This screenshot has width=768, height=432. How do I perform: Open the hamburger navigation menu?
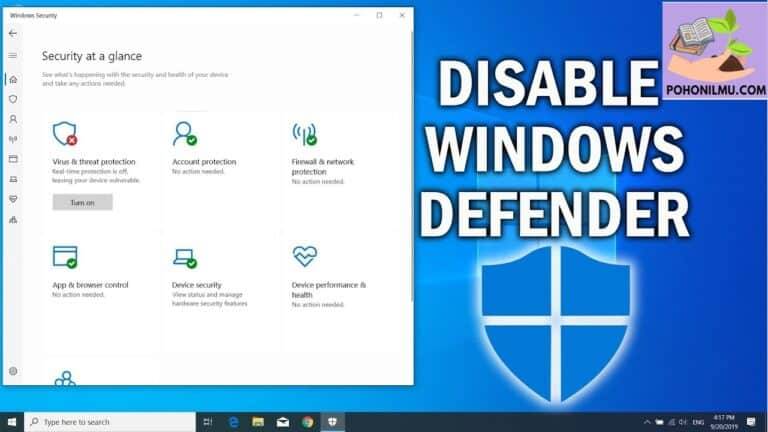[13, 56]
